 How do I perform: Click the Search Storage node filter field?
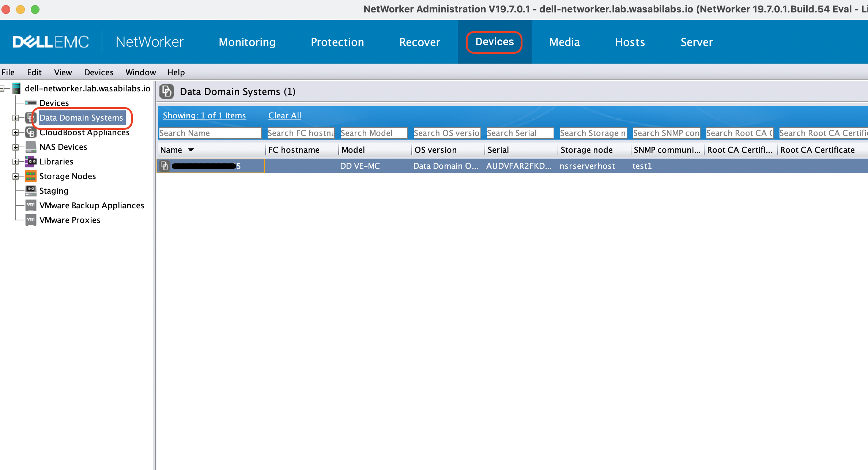593,133
